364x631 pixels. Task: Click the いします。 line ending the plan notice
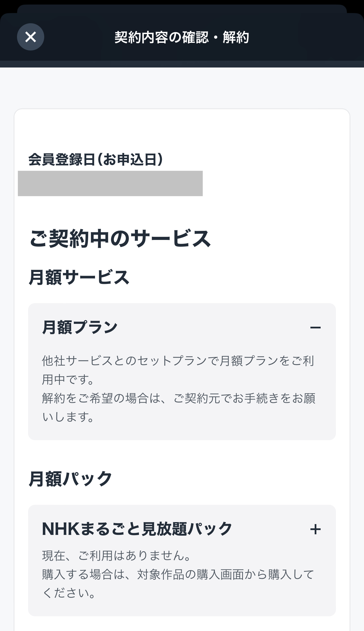[68, 417]
